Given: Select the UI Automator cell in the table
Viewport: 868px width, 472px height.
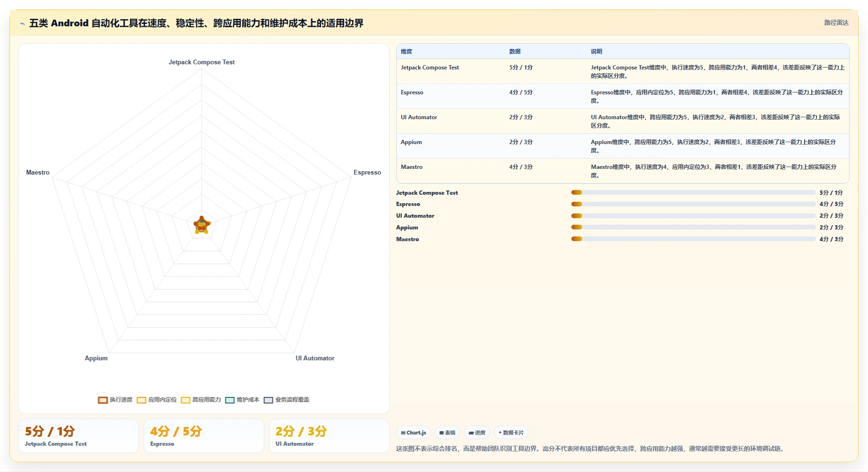Looking at the screenshot, I should click(419, 117).
